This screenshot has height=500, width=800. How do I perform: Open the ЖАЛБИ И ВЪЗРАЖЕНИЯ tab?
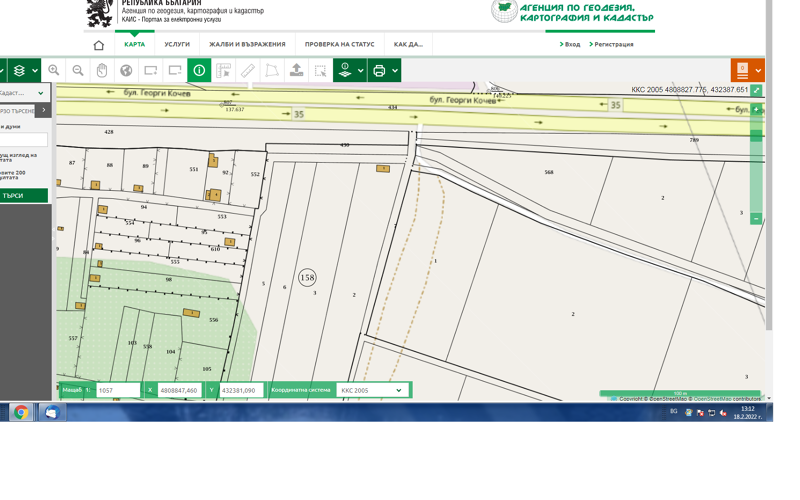tap(247, 44)
